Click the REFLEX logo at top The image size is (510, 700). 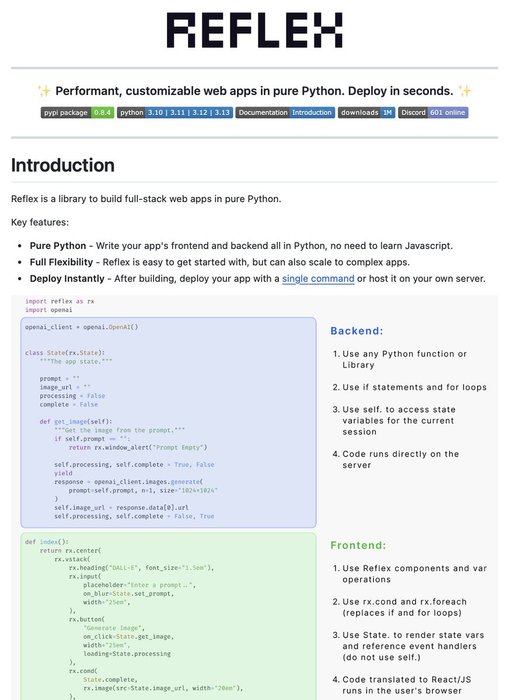point(255,30)
